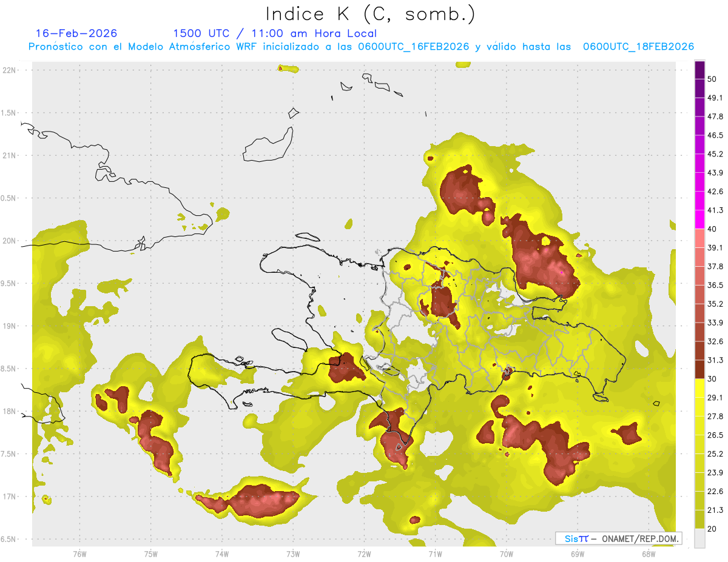Viewport: 728px width, 562px height.
Task: Click the '22N' latitude label
Action: pos(10,70)
